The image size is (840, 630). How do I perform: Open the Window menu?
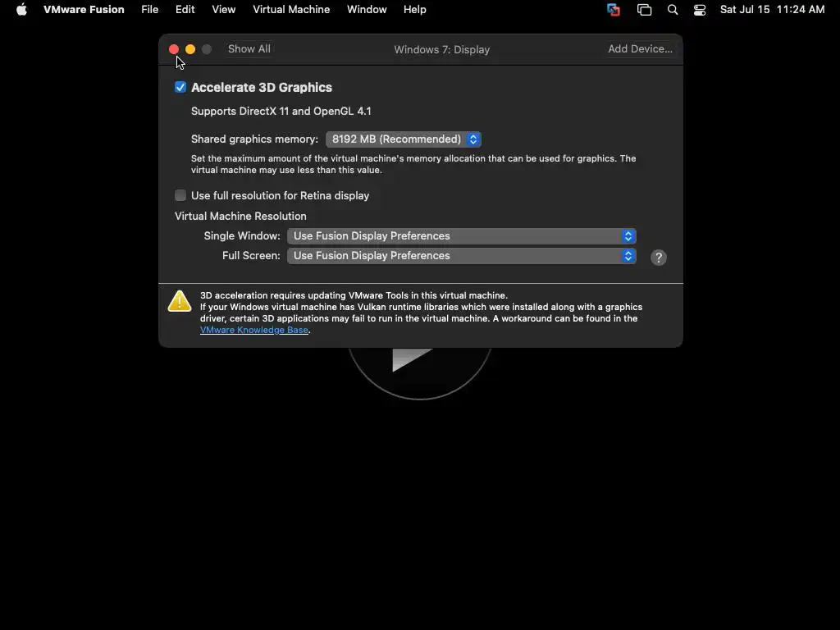[367, 10]
